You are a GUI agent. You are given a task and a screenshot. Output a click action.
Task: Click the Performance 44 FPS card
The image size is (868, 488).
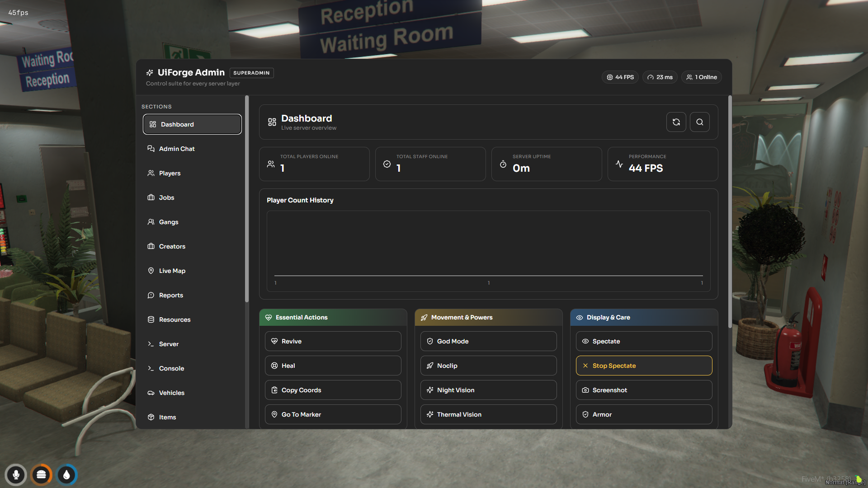tap(663, 164)
